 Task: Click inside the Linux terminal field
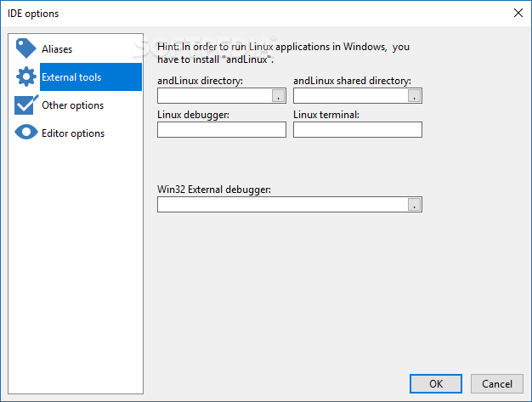click(358, 129)
